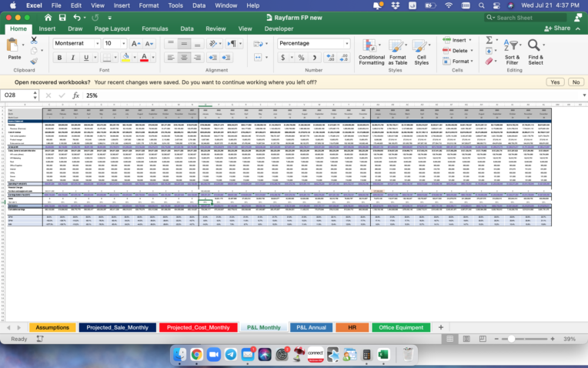Open Conditional Formatting
Image resolution: width=588 pixels, height=368 pixels.
click(x=371, y=52)
